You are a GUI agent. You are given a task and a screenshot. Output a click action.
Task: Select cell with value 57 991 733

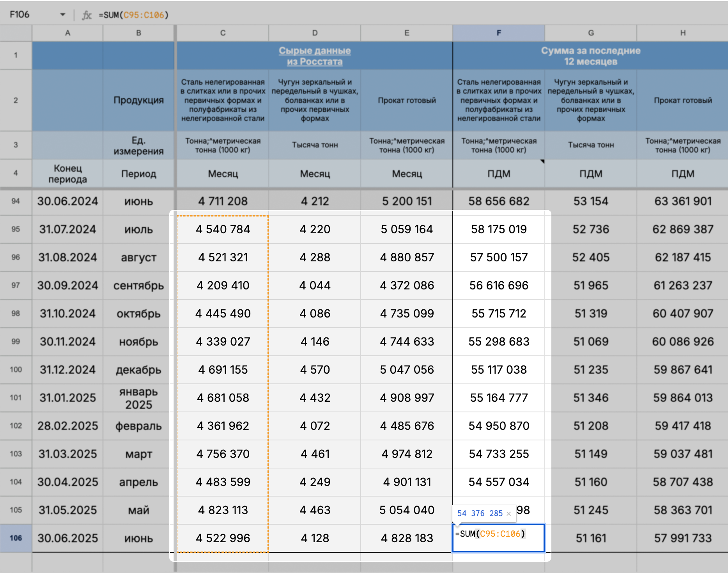682,538
